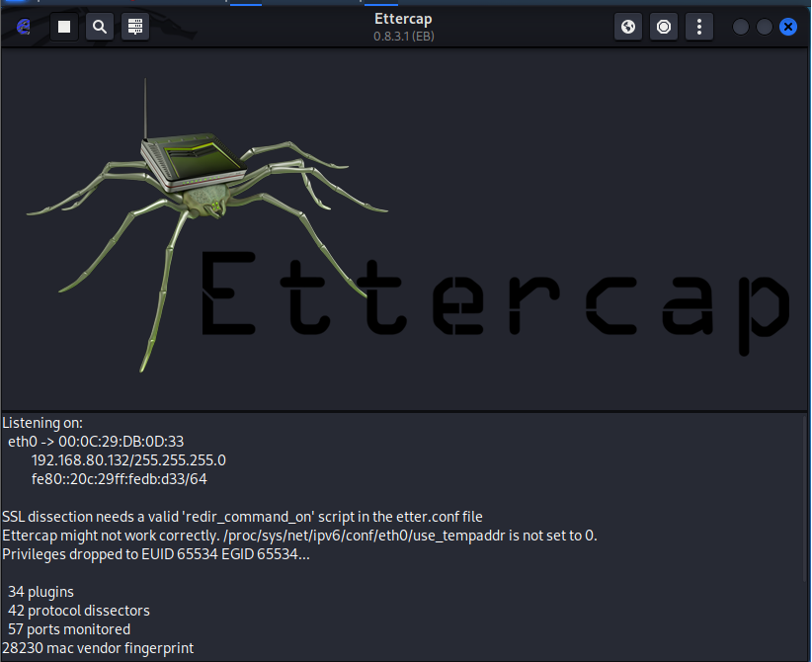Select the eth0 MAC address line
Viewport: 812px width, 662px height.
[96, 442]
